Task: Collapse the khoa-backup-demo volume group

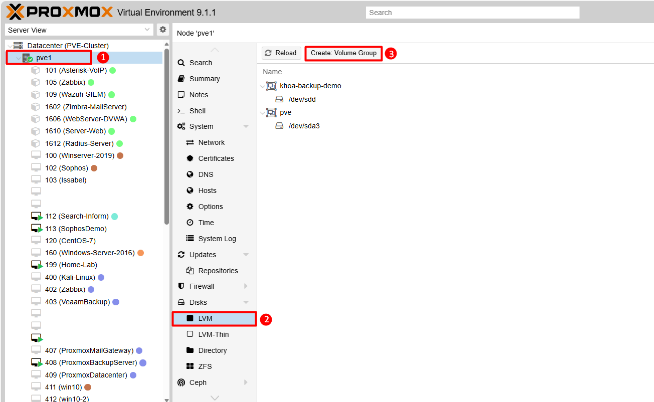Action: point(261,86)
